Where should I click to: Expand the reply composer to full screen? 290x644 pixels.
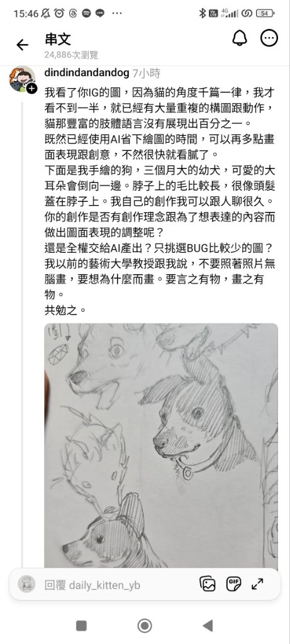[x=257, y=584]
